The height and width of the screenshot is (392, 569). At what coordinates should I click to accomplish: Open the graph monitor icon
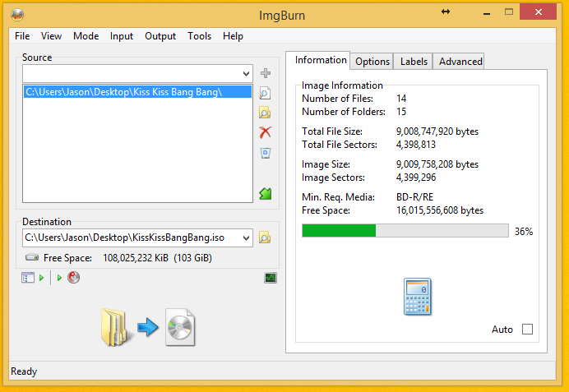tap(271, 278)
